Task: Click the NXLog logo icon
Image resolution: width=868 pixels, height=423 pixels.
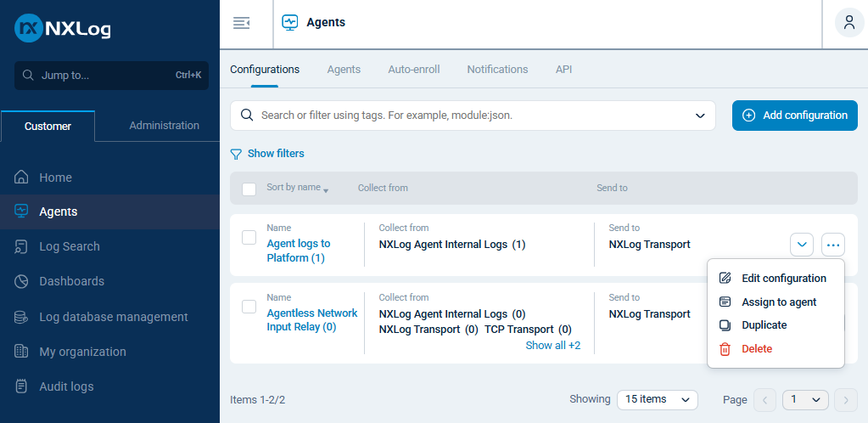Action: point(29,29)
